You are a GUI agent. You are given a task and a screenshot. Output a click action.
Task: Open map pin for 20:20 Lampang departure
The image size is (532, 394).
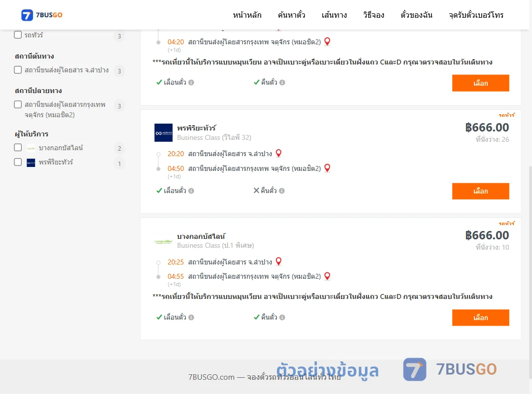pyautogui.click(x=278, y=153)
